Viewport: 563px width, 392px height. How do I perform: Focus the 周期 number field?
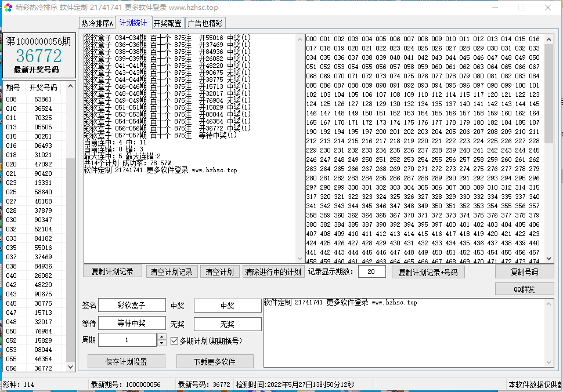pyautogui.click(x=127, y=340)
